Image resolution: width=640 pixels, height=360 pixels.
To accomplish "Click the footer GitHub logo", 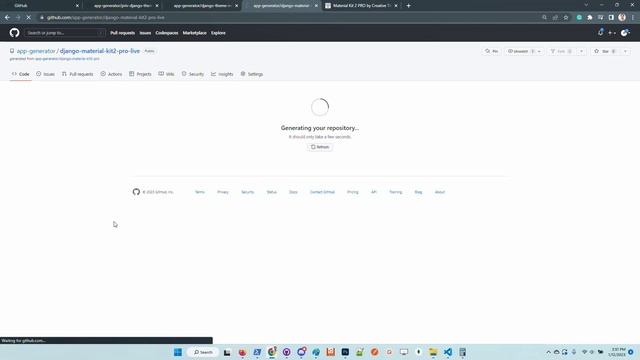I will (136, 192).
